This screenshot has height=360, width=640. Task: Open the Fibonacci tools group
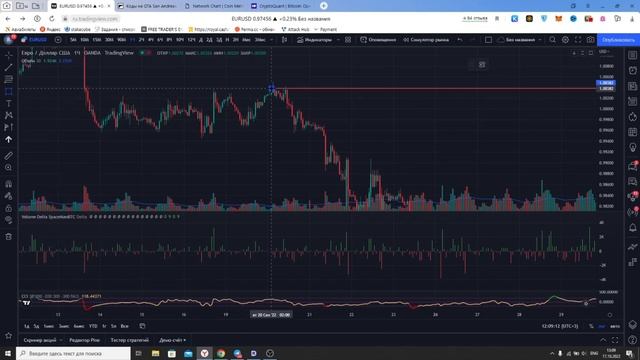click(9, 79)
